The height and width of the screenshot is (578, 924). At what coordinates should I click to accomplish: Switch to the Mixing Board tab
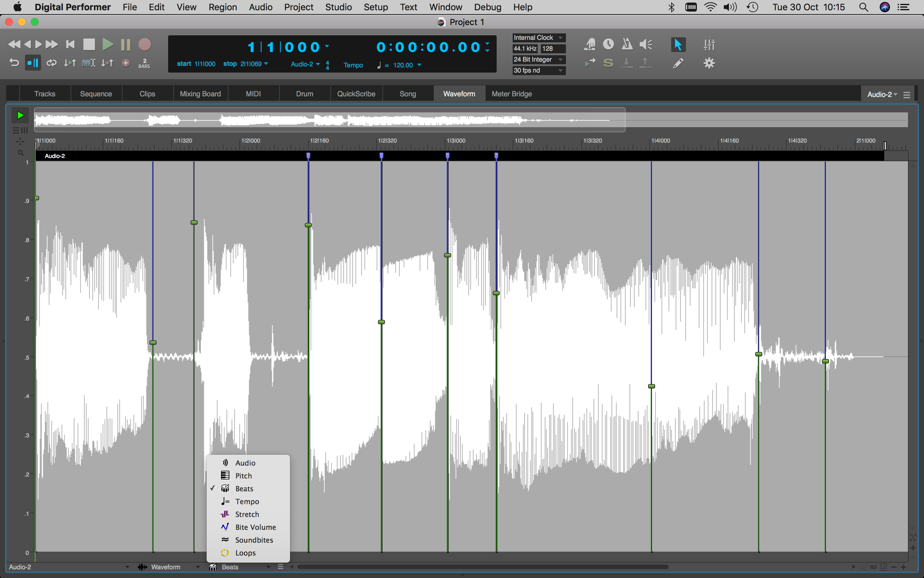click(x=201, y=94)
